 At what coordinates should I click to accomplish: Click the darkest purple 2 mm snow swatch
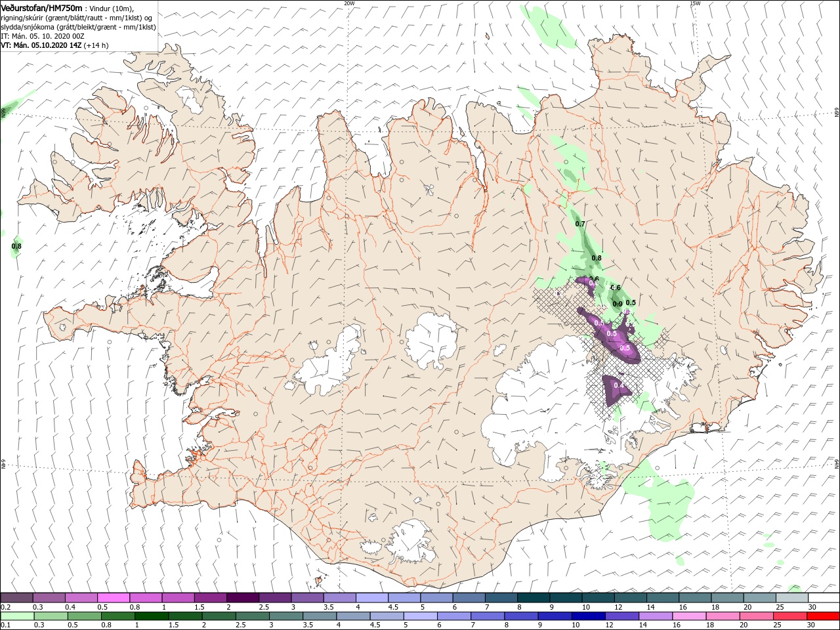[242, 598]
